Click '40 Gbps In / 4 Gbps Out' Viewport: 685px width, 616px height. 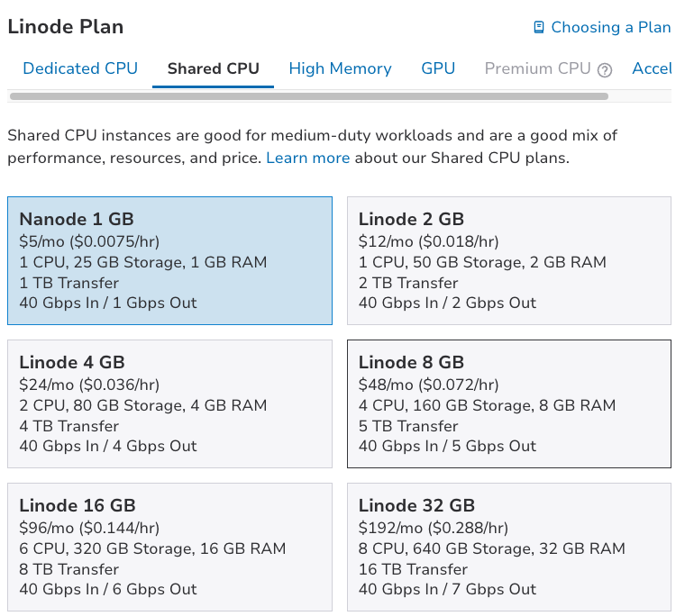tap(108, 446)
